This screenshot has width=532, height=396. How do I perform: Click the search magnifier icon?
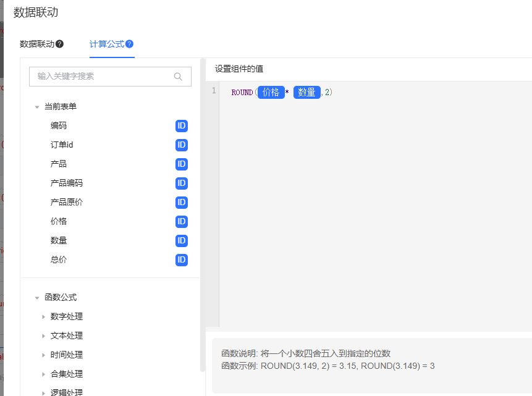click(x=178, y=77)
